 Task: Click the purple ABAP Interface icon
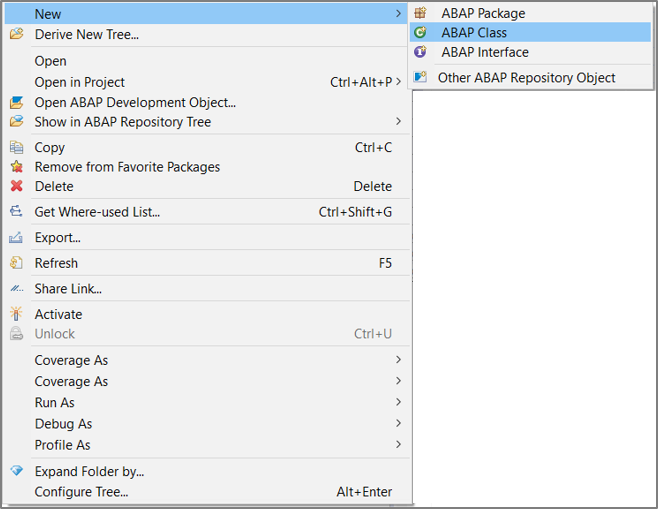(420, 52)
